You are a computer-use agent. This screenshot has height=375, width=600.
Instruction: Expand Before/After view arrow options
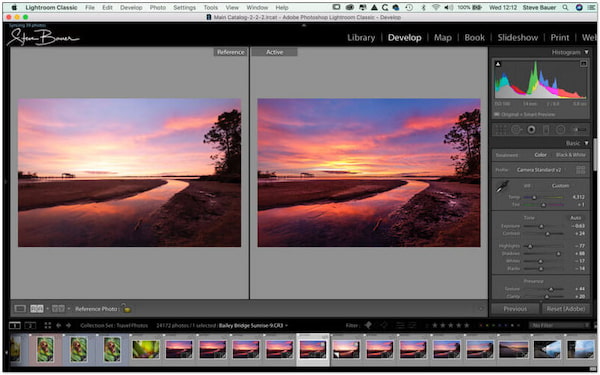pos(68,309)
